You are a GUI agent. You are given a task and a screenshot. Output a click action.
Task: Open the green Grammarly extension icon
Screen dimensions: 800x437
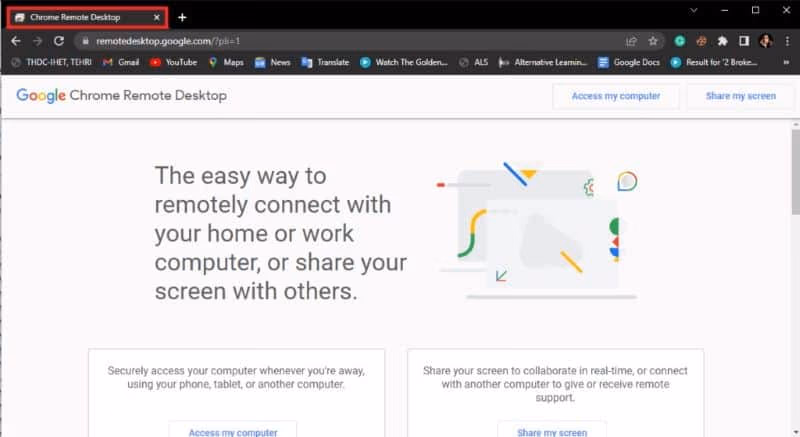pyautogui.click(x=680, y=41)
